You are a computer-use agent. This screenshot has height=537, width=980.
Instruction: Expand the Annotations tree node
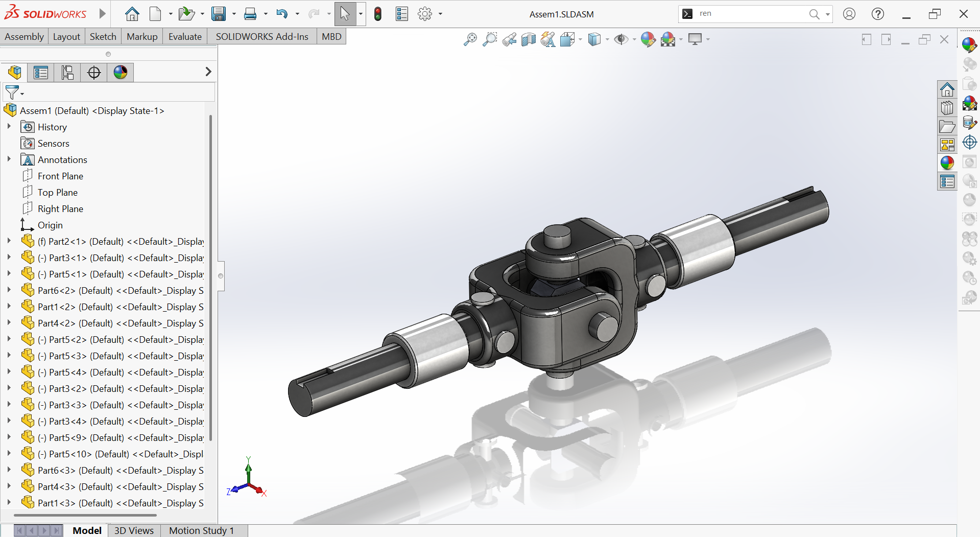click(9, 159)
